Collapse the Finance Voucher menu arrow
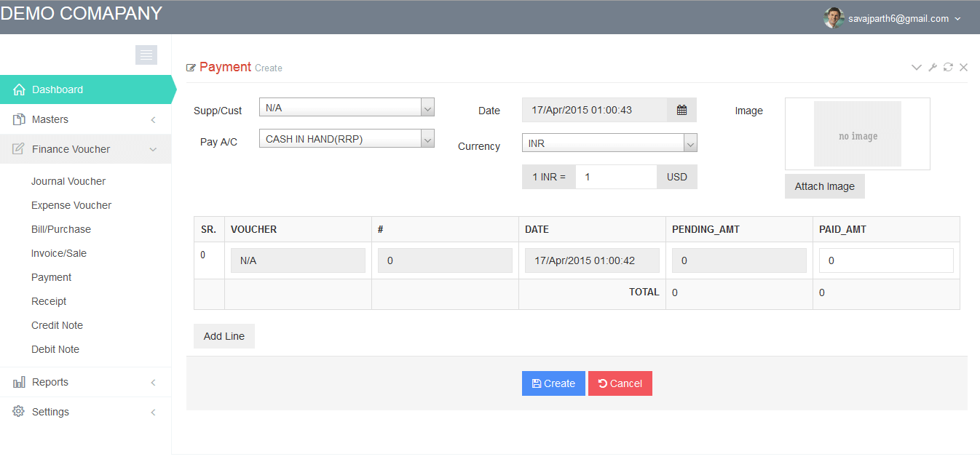The height and width of the screenshot is (462, 980). click(153, 149)
